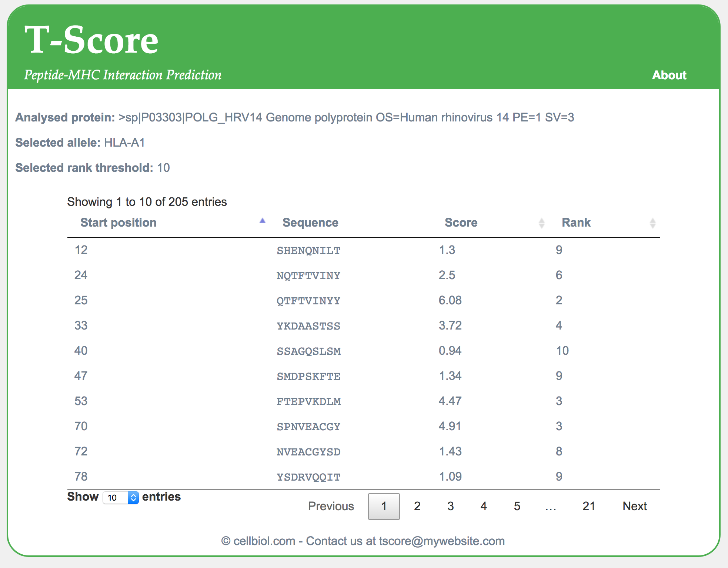Click score value 3.72
The width and height of the screenshot is (728, 568).
[450, 325]
